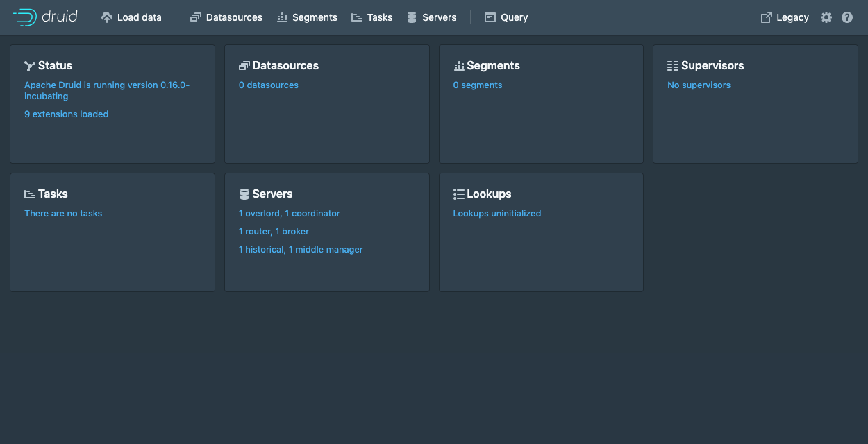The height and width of the screenshot is (444, 868).
Task: Click the '9 extensions loaded' link
Action: [x=67, y=114]
